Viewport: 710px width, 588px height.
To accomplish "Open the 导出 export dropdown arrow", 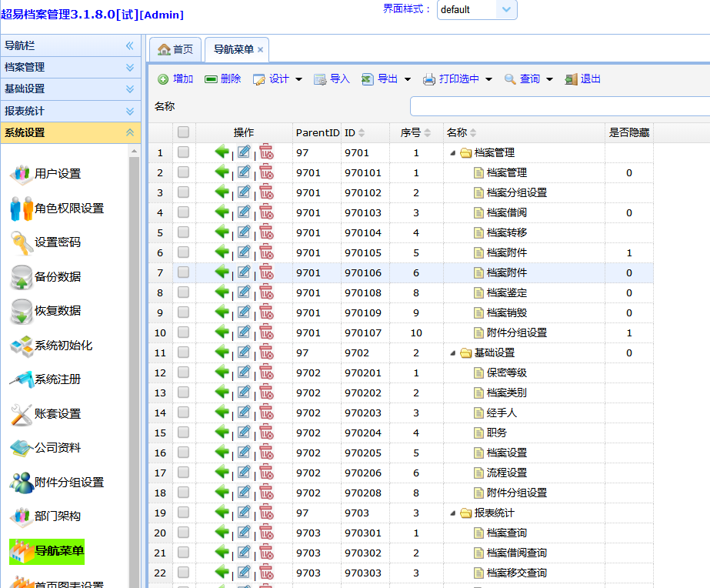I will [408, 79].
